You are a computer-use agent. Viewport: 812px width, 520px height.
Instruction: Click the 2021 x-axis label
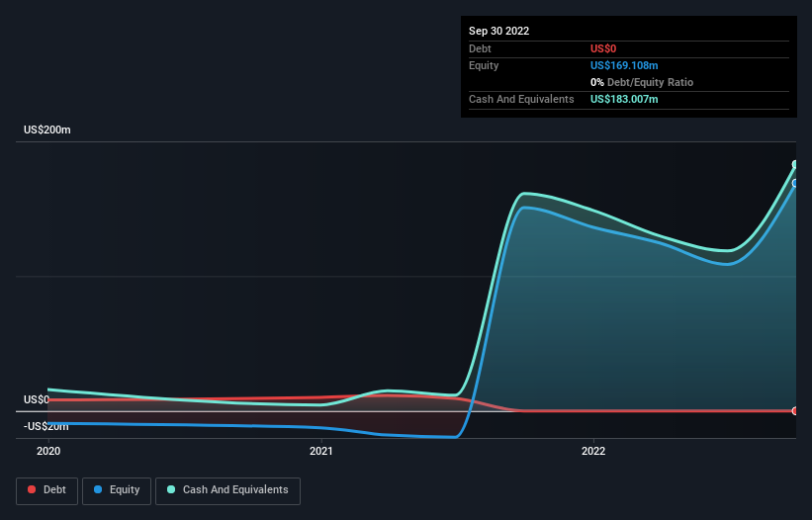tap(321, 451)
